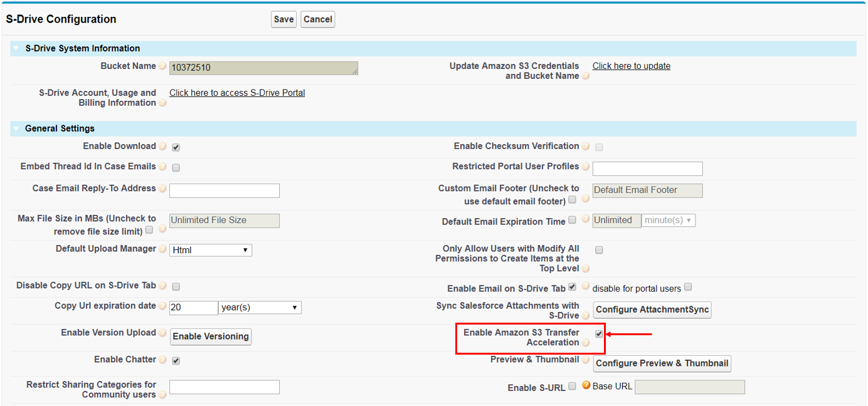Open Configure Preview & Thumbnail
This screenshot has height=406, width=868.
coord(662,363)
